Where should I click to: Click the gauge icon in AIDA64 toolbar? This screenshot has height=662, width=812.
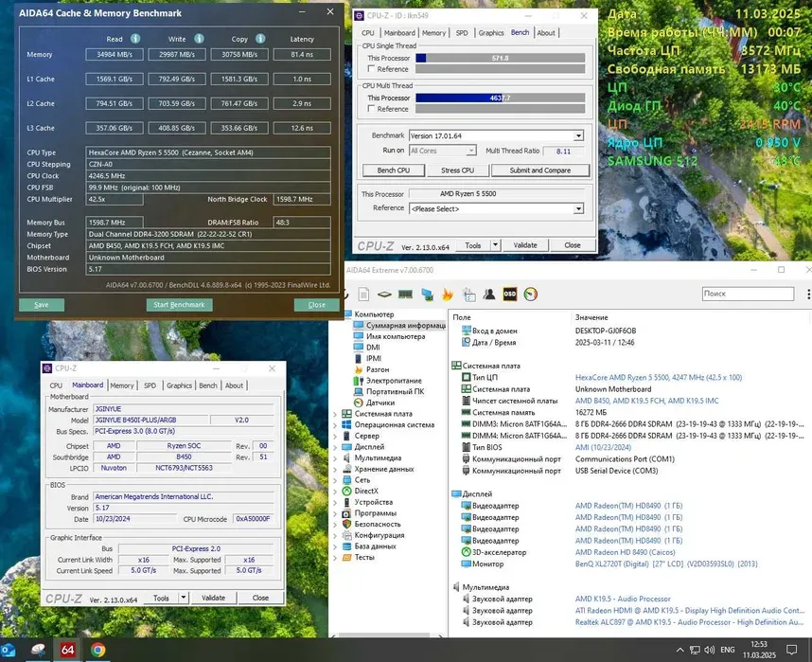coord(531,294)
